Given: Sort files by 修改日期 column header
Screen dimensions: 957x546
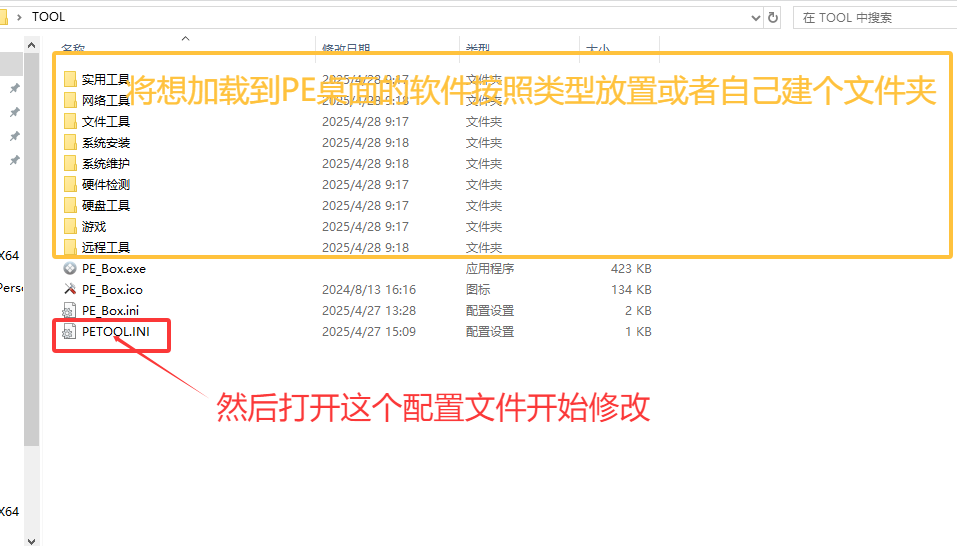Looking at the screenshot, I should 346,48.
